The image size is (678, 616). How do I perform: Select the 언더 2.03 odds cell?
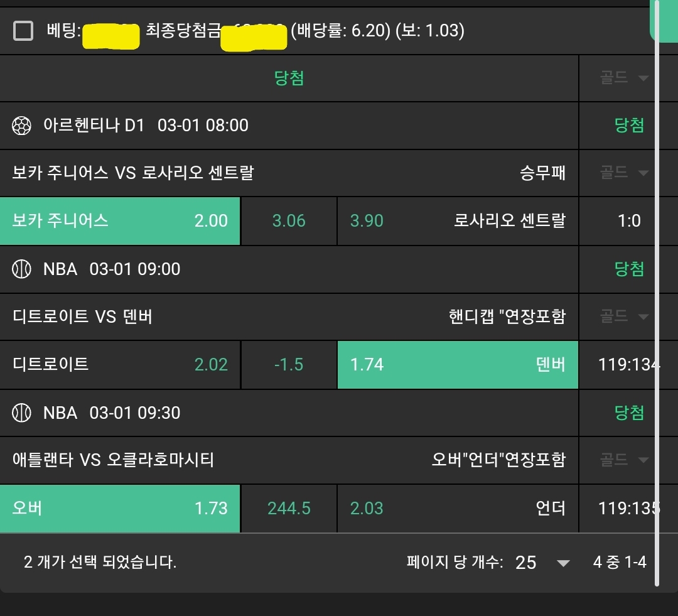458,508
